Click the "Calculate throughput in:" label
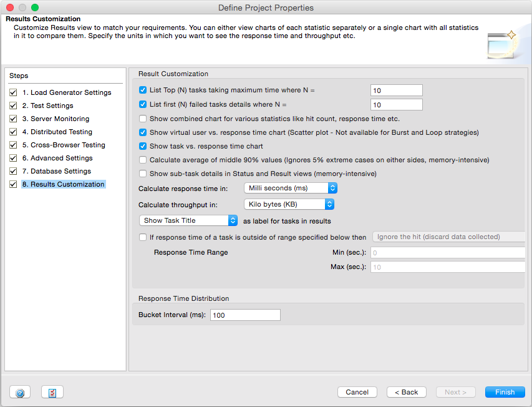Screen dimensions: 532x407 (178, 205)
